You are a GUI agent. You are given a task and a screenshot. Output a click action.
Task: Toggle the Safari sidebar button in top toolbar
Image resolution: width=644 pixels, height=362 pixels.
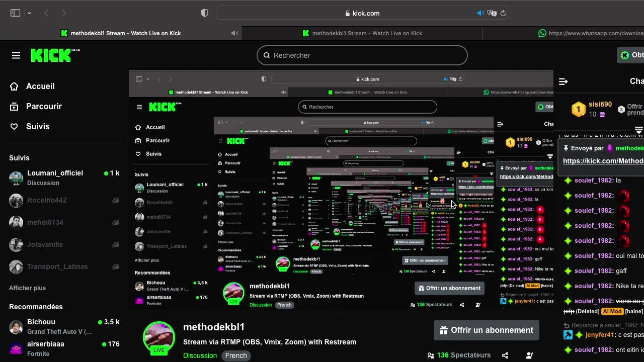point(15,13)
